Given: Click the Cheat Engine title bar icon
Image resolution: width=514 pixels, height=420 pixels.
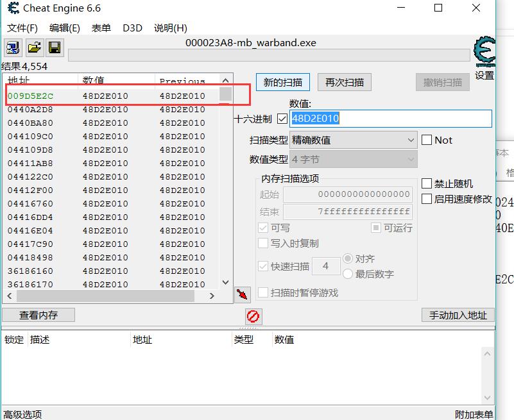Looking at the screenshot, I should click(x=13, y=8).
